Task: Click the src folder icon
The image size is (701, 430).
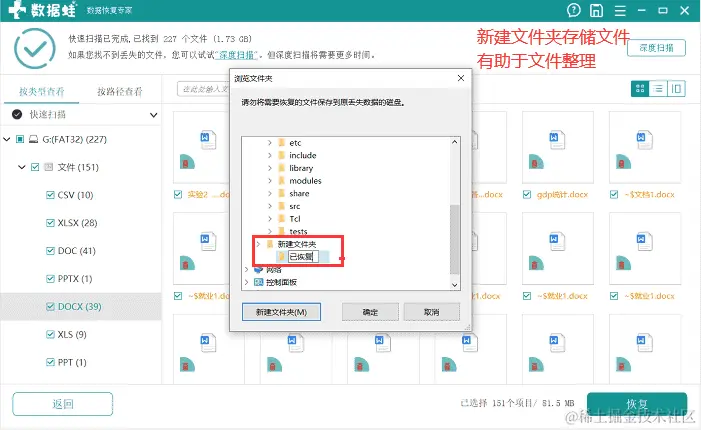Action: pos(282,206)
